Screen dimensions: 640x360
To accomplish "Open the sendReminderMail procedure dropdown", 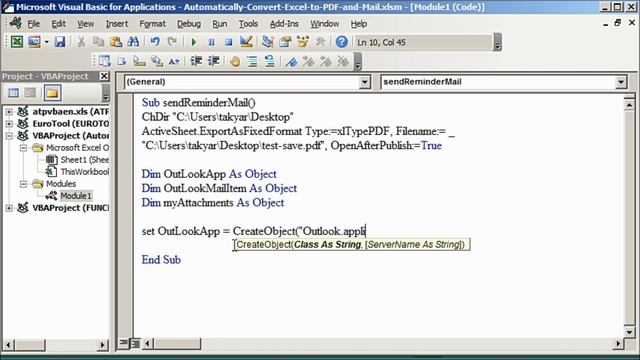I will coord(621,82).
